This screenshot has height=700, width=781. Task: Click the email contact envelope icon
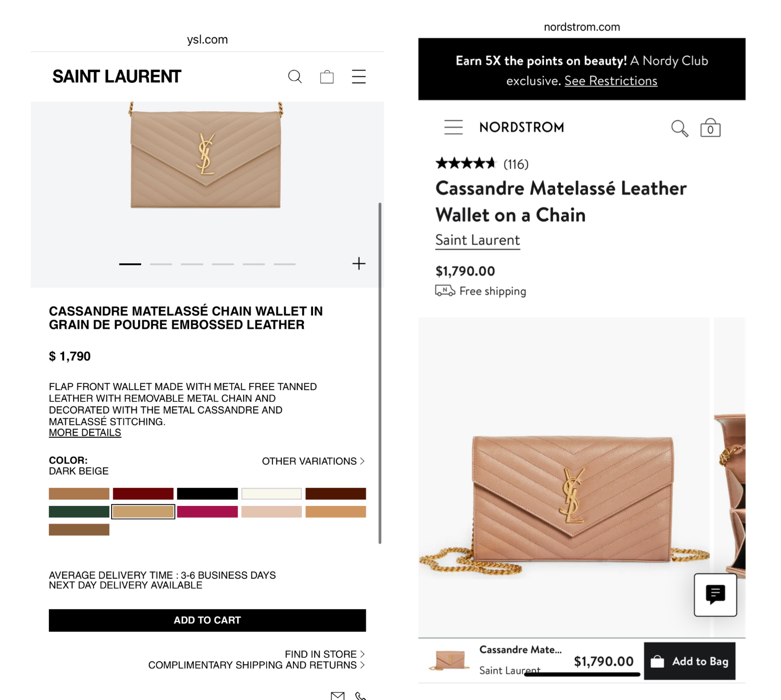tap(338, 696)
